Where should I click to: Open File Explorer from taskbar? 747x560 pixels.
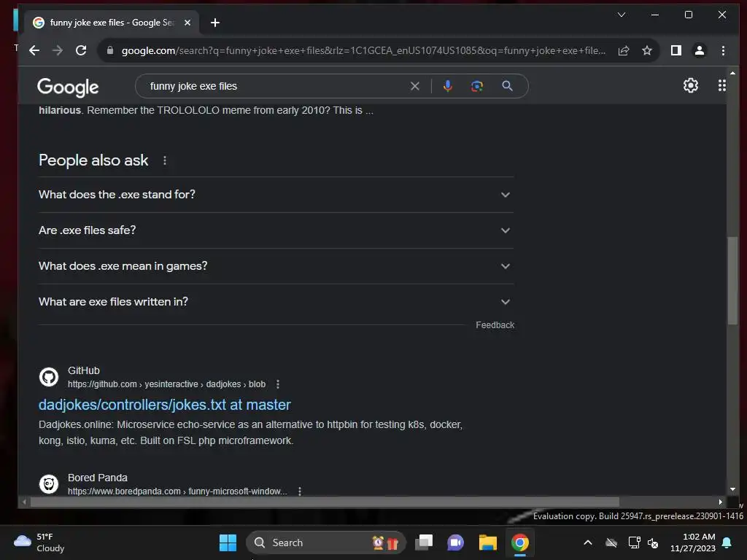click(x=488, y=542)
